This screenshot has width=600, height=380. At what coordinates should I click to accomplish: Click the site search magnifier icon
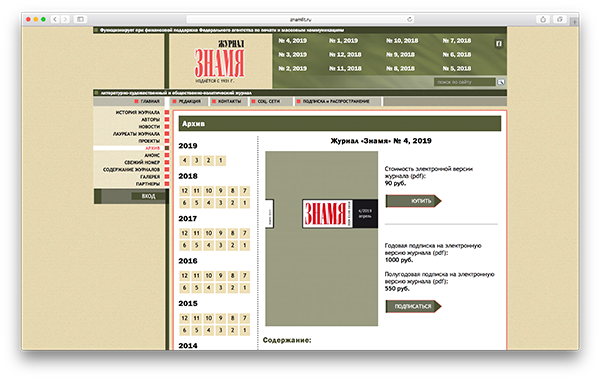[501, 82]
